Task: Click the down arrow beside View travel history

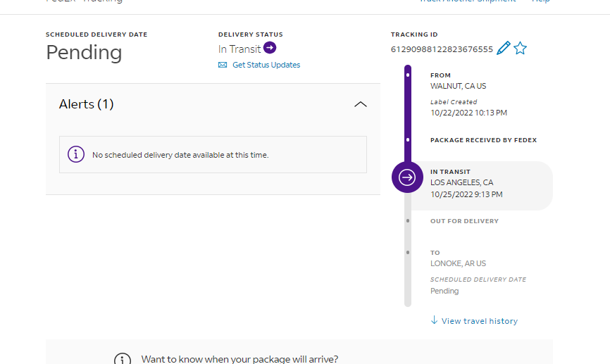Action: point(434,320)
